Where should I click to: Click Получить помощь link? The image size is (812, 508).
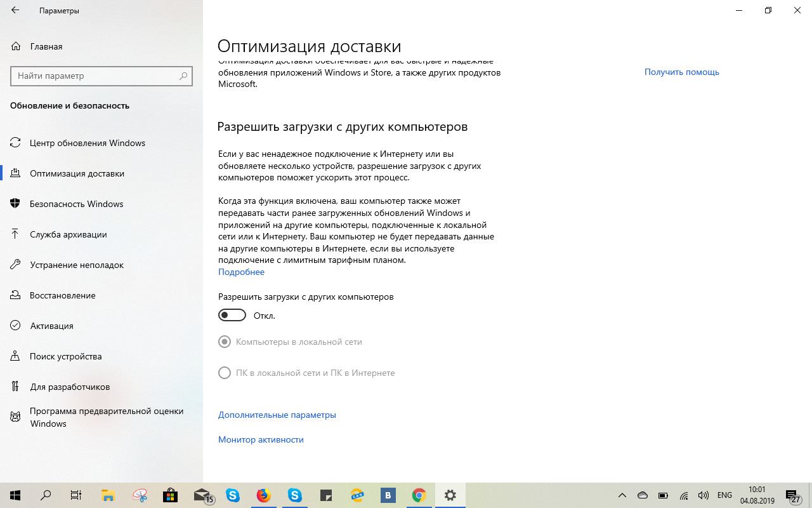(x=682, y=72)
